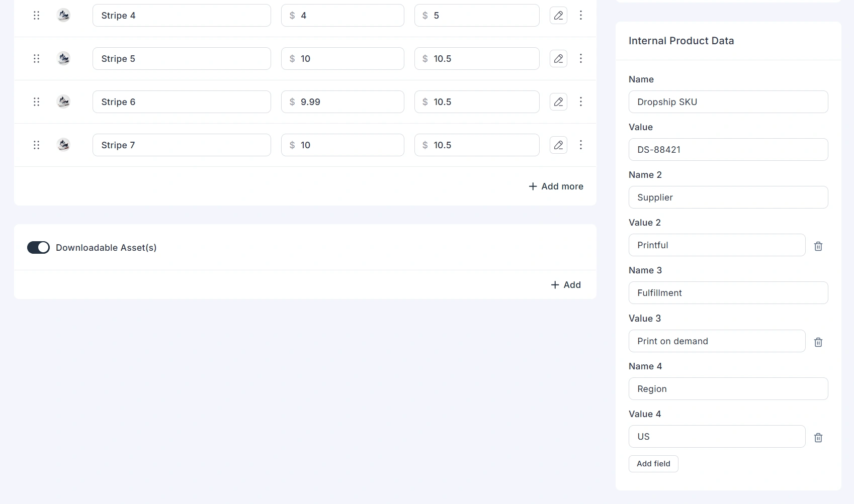Open the three-dot menu for Stripe 6
Viewport: 854px width, 504px height.
click(x=581, y=102)
